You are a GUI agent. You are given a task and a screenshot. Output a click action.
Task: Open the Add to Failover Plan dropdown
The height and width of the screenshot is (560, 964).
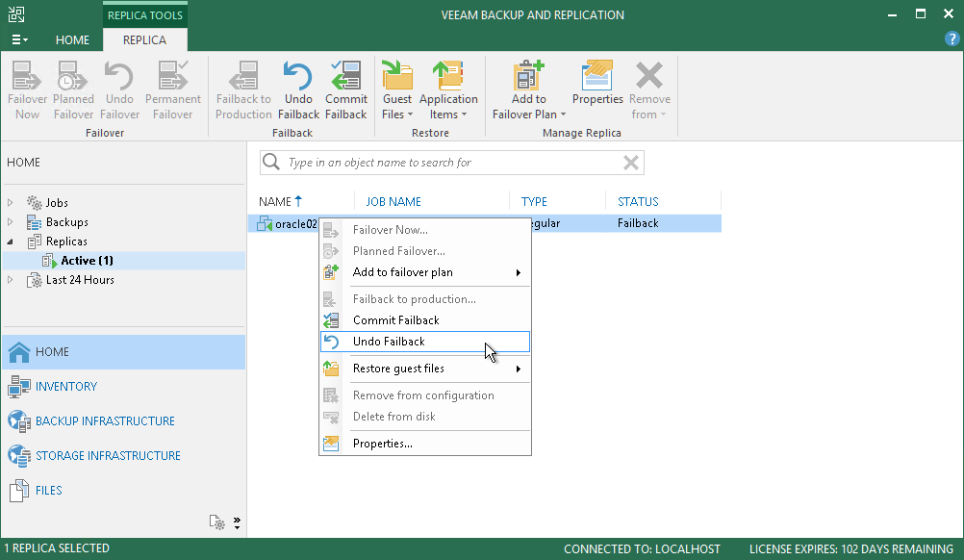[529, 90]
